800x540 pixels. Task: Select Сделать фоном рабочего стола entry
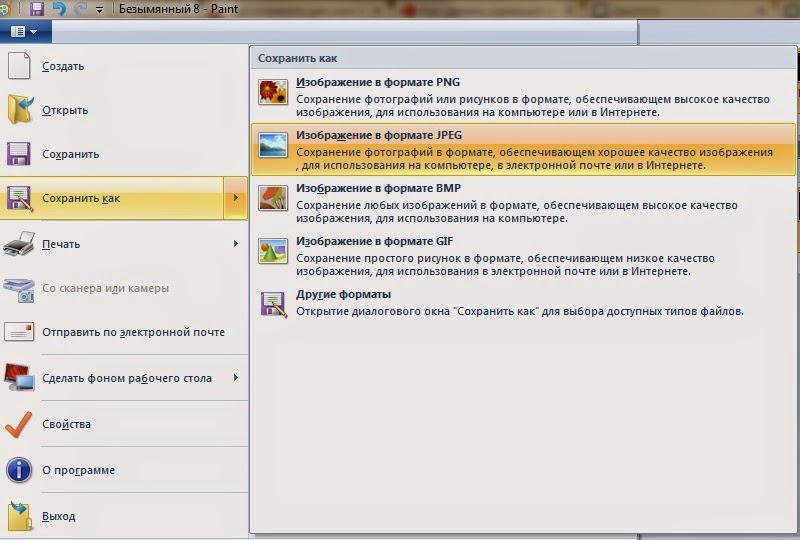click(124, 378)
